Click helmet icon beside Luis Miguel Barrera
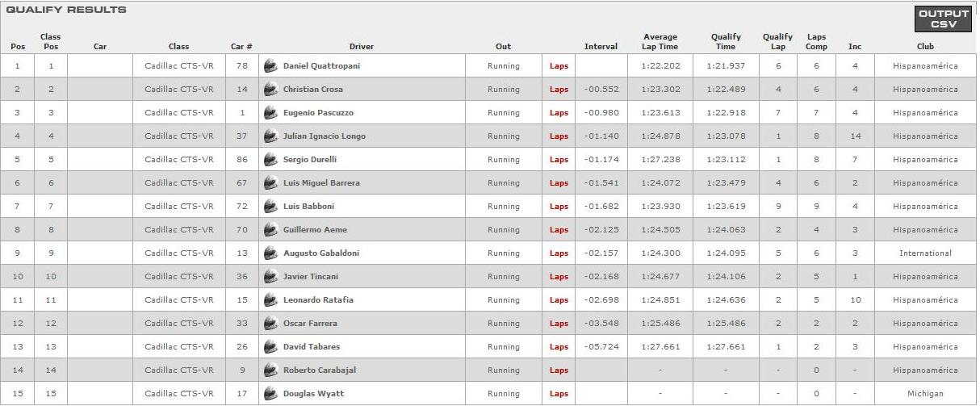The image size is (980, 406). 270,183
